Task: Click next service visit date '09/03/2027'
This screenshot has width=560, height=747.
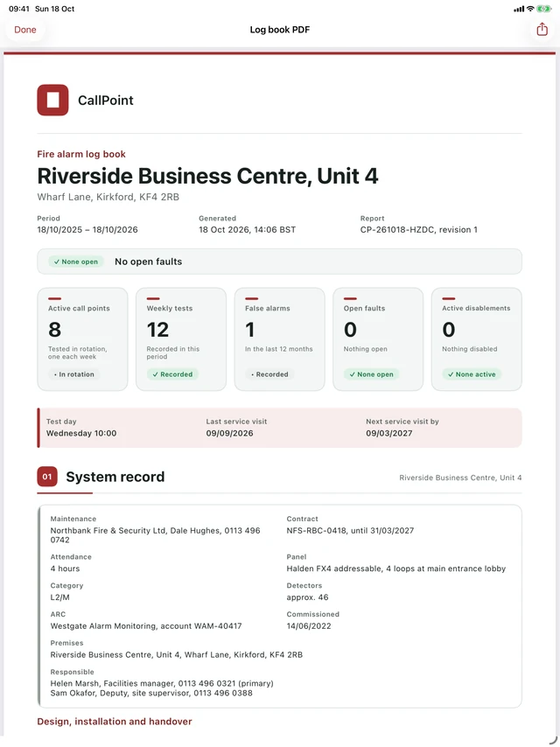Action: point(388,433)
